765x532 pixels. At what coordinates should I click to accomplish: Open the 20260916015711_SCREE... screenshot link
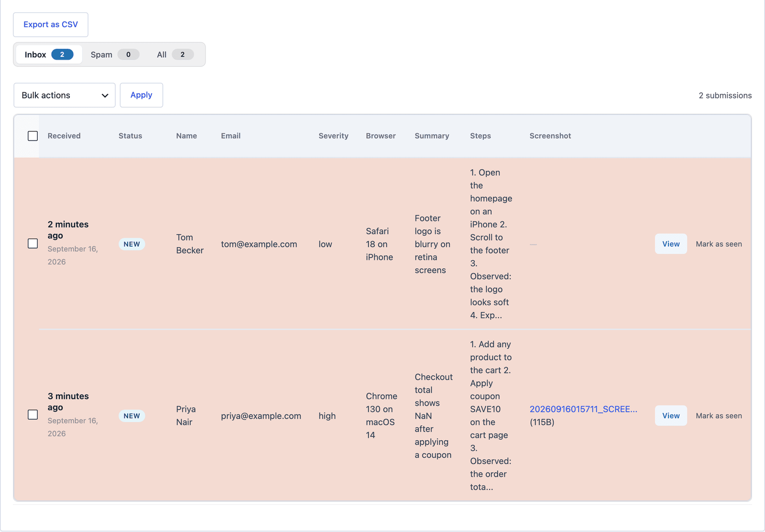[x=583, y=409]
